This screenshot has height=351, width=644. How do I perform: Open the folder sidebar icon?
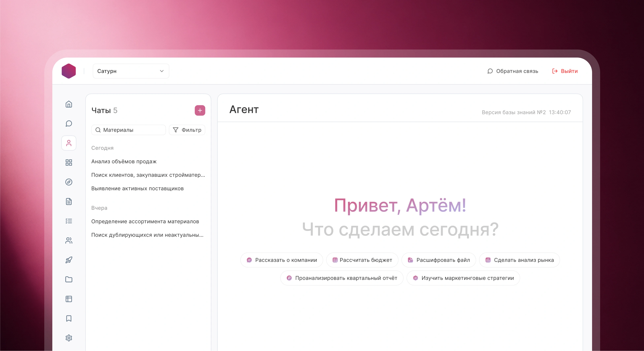coord(69,280)
